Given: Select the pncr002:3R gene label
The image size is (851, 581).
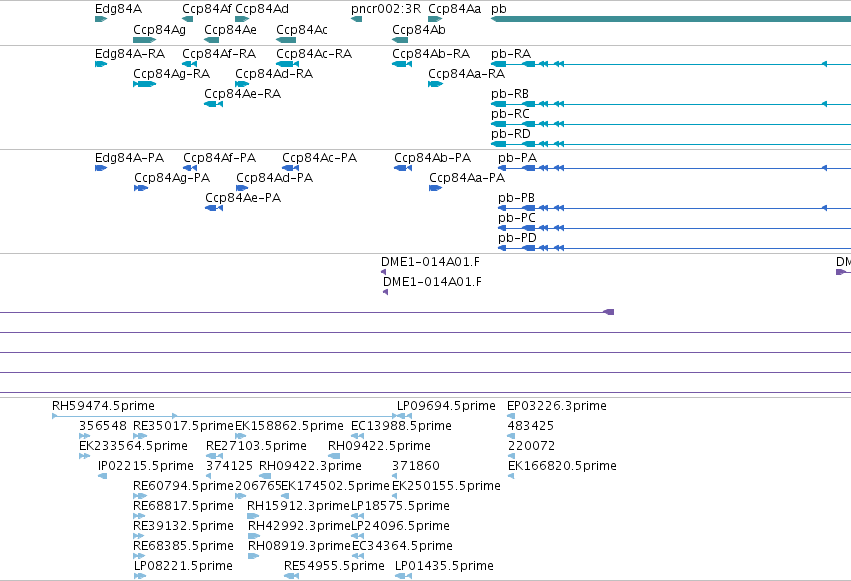Looking at the screenshot, I should (x=386, y=9).
